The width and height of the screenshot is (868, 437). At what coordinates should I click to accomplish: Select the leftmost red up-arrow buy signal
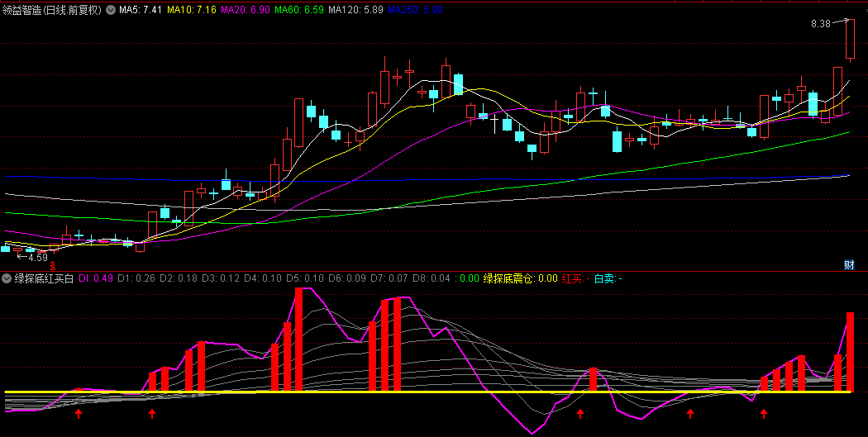79,412
